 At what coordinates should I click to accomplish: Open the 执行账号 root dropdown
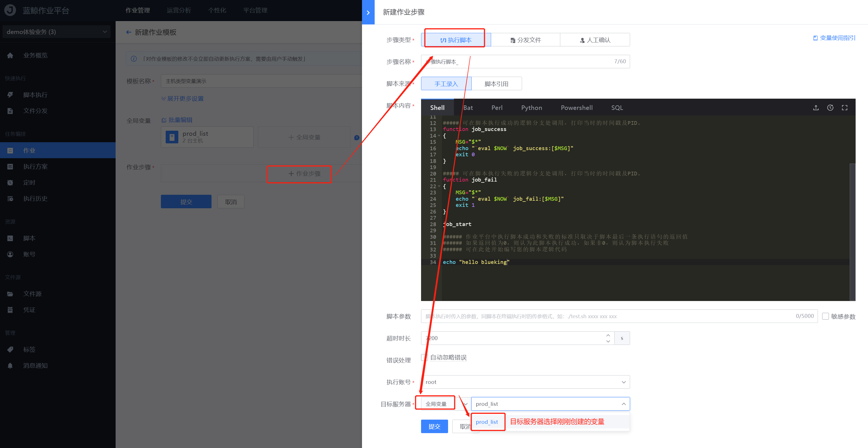pos(525,382)
